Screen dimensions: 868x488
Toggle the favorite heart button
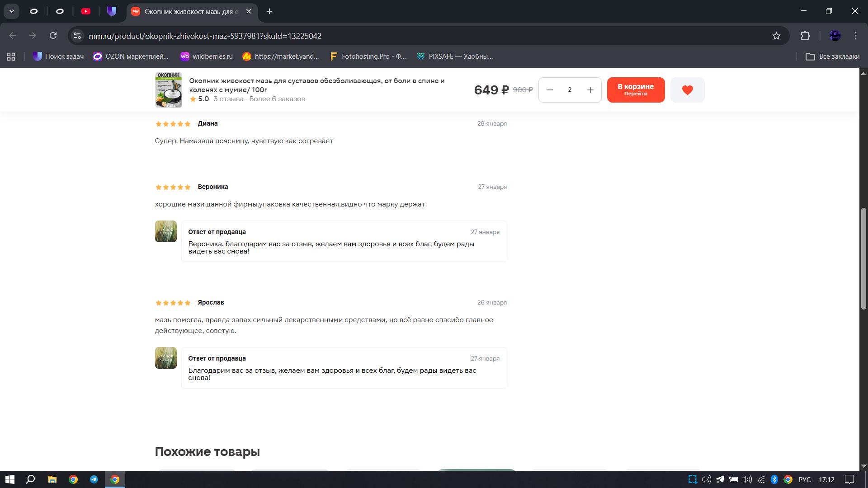pos(687,90)
